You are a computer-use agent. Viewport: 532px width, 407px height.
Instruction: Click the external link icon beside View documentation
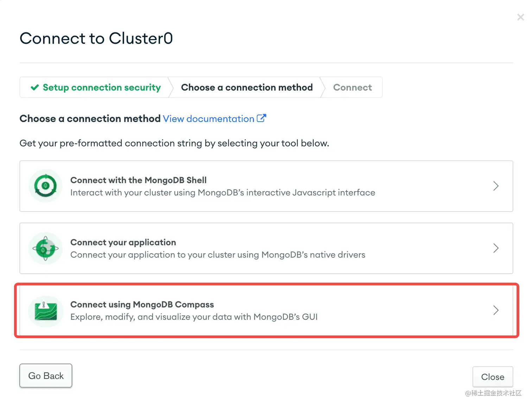point(262,118)
